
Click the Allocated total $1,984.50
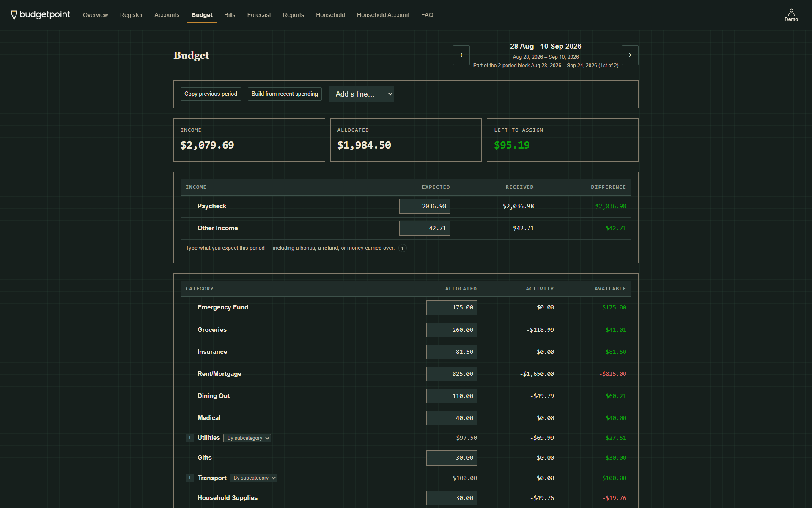(364, 145)
